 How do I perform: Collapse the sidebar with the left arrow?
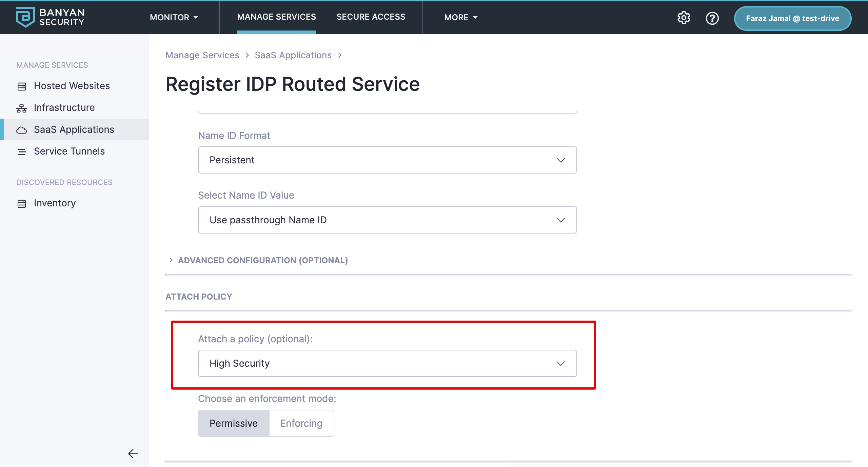coord(133,453)
